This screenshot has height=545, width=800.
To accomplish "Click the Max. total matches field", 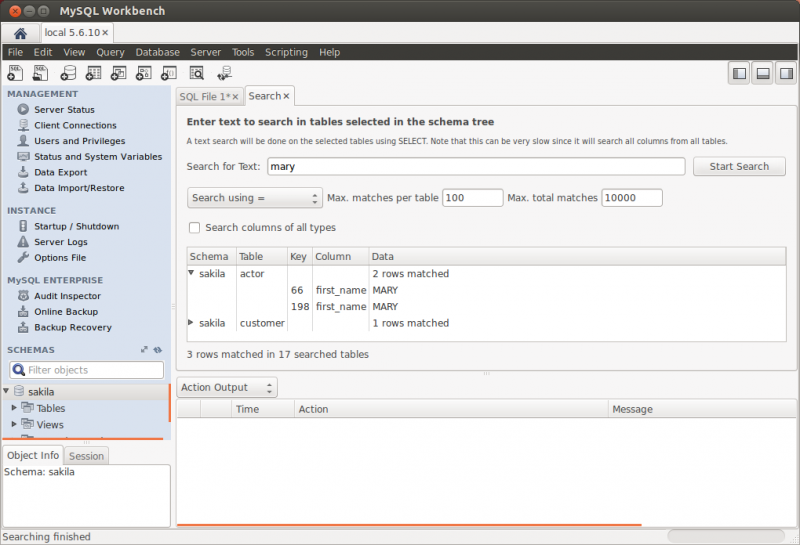I will pyautogui.click(x=632, y=198).
